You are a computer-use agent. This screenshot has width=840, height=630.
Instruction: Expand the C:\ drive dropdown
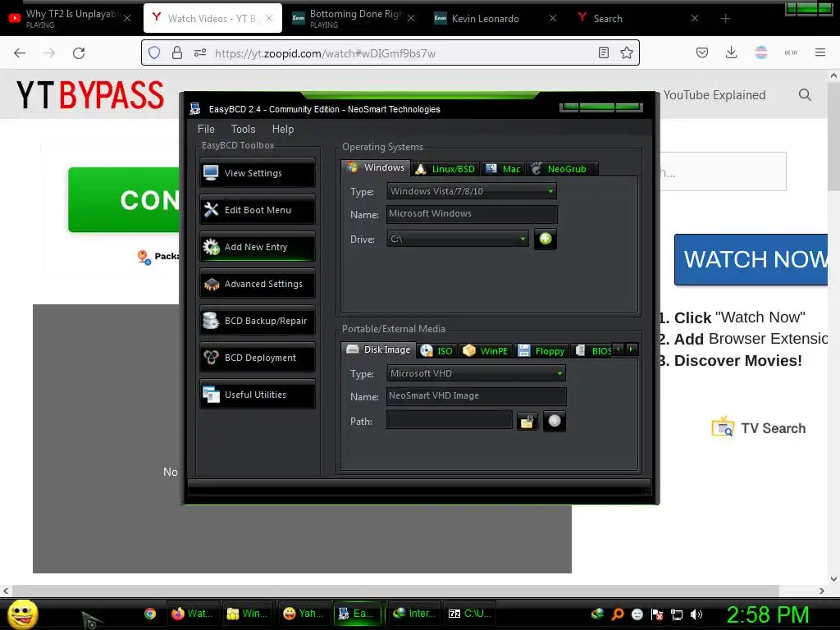coord(458,239)
